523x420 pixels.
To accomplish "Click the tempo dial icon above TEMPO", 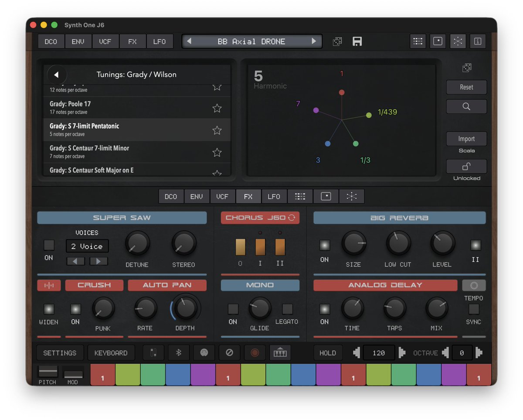I will pyautogui.click(x=474, y=285).
